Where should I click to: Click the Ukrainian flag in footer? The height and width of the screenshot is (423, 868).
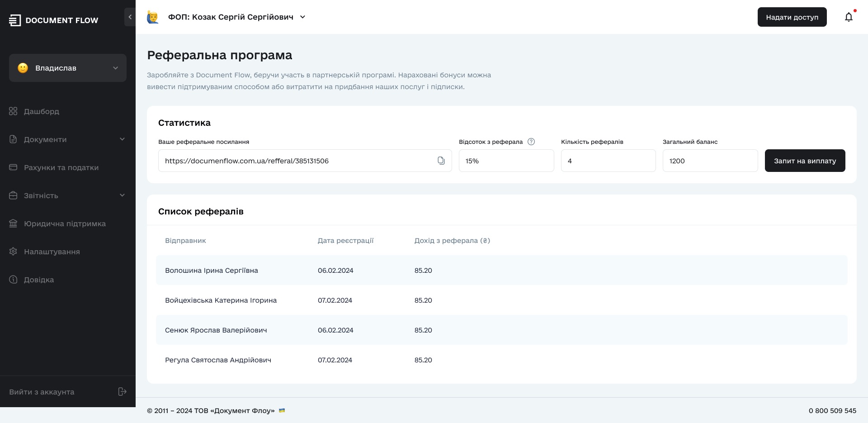coord(282,411)
